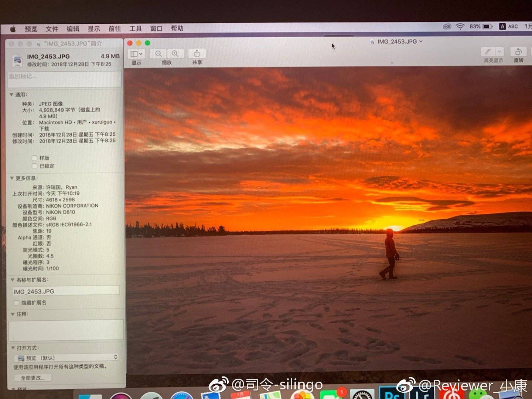Click the Creative Cloud menu bar icon

[447, 27]
